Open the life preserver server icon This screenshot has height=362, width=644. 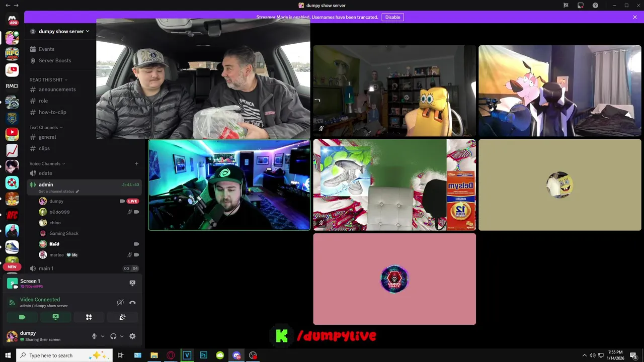(12, 183)
